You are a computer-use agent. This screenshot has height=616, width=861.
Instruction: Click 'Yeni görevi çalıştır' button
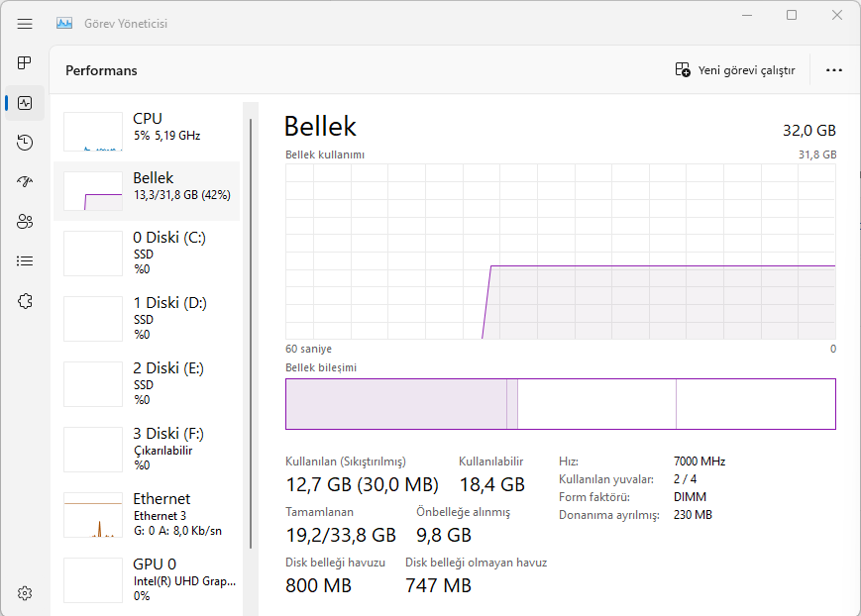(735, 70)
